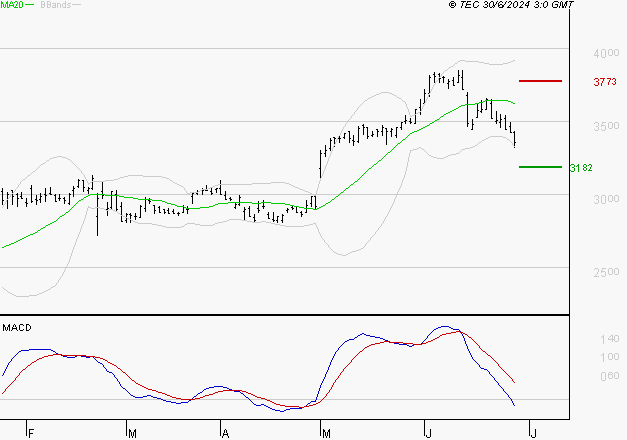This screenshot has height=440, width=627.
Task: Click the F month label on time axis
Action: pos(32,434)
